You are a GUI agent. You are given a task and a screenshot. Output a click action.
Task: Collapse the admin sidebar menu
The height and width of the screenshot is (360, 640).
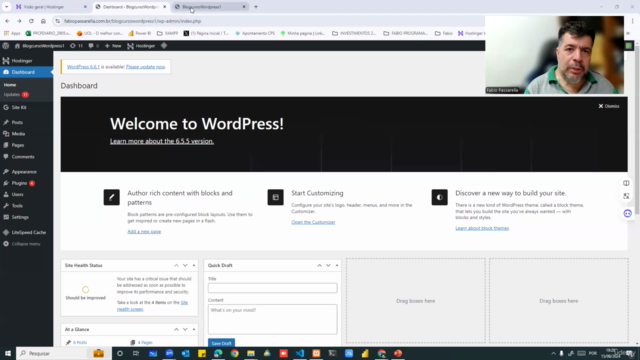(x=26, y=244)
